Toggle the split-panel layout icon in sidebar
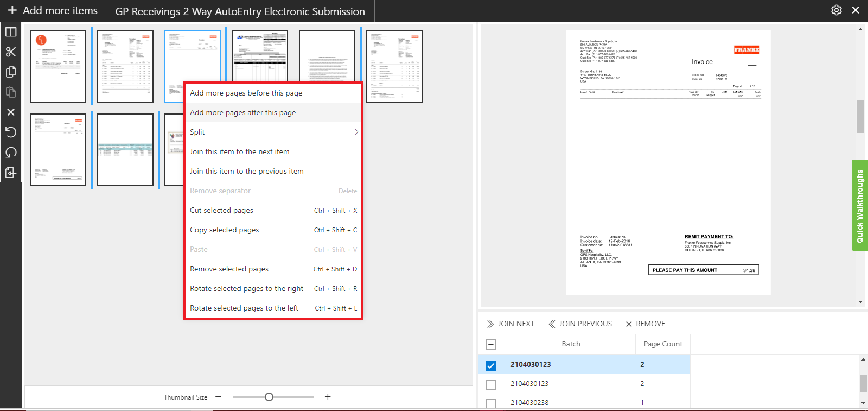868x411 pixels. (11, 31)
